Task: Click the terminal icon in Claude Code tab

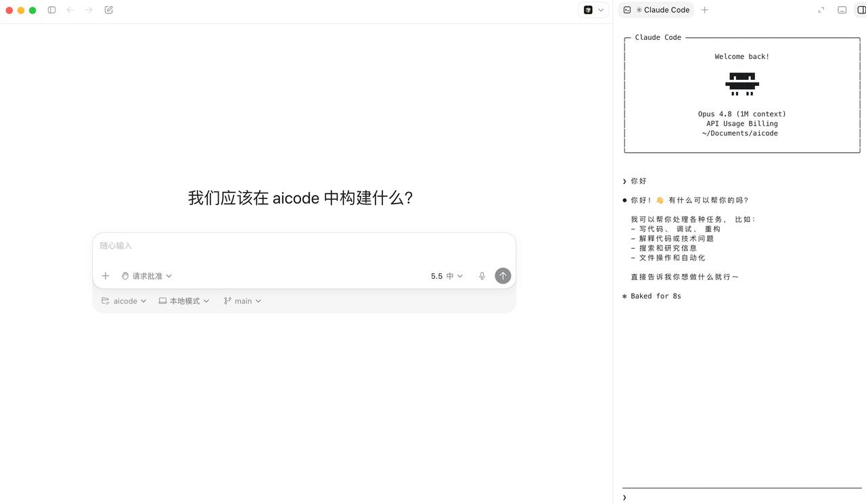Action: [627, 10]
